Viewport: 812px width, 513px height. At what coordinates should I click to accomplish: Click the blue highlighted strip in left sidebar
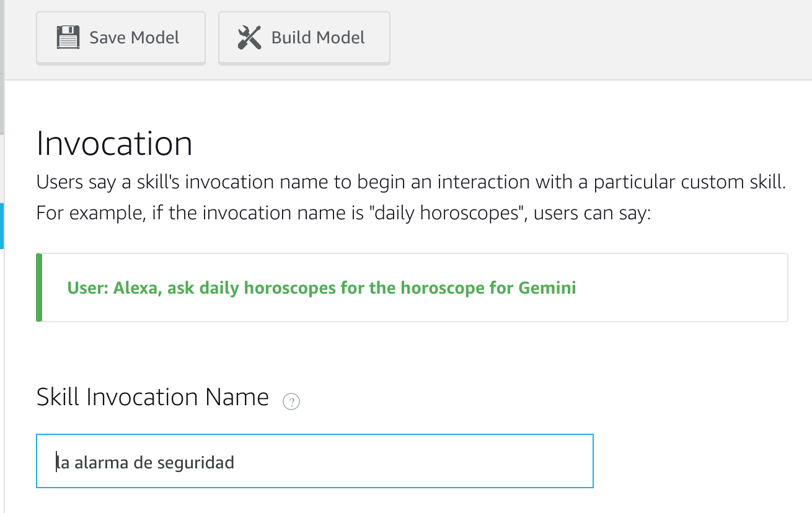coord(2,226)
